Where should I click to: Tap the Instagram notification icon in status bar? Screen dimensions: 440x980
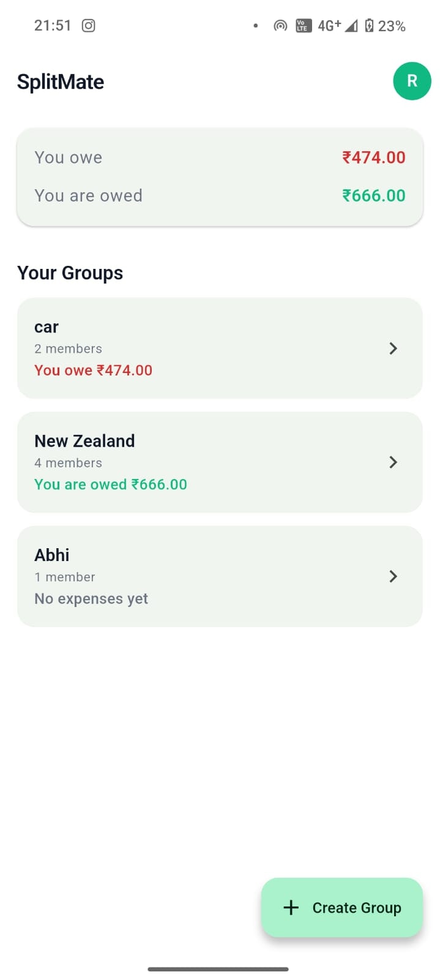click(x=89, y=26)
